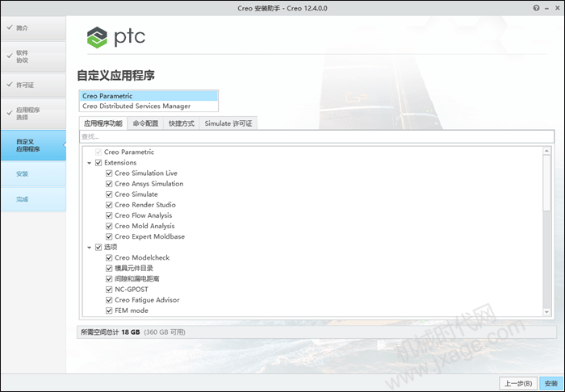Uncheck Creo Expert Moldbase

pos(109,236)
